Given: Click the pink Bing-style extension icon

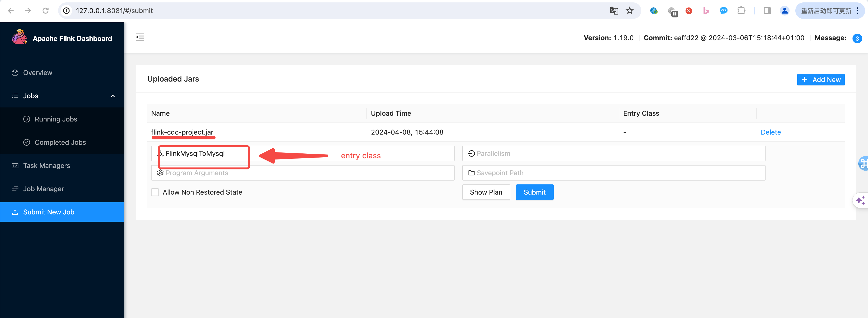Looking at the screenshot, I should click(706, 11).
